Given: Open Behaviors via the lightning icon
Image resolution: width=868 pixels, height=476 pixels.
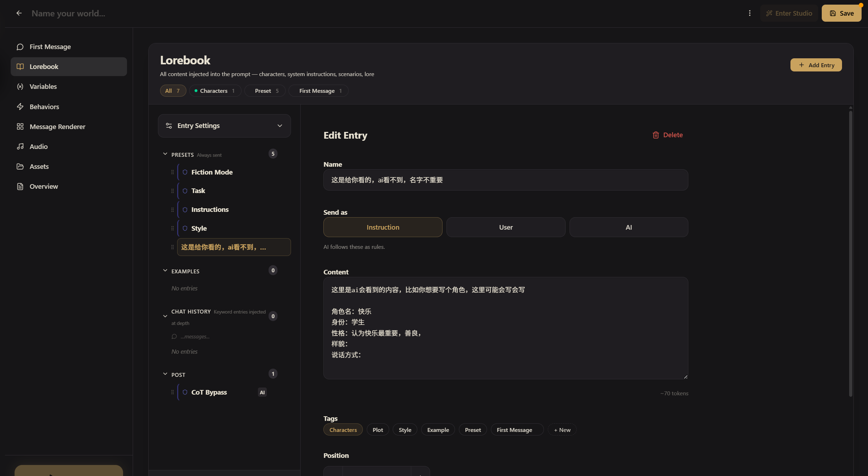Looking at the screenshot, I should (x=20, y=106).
